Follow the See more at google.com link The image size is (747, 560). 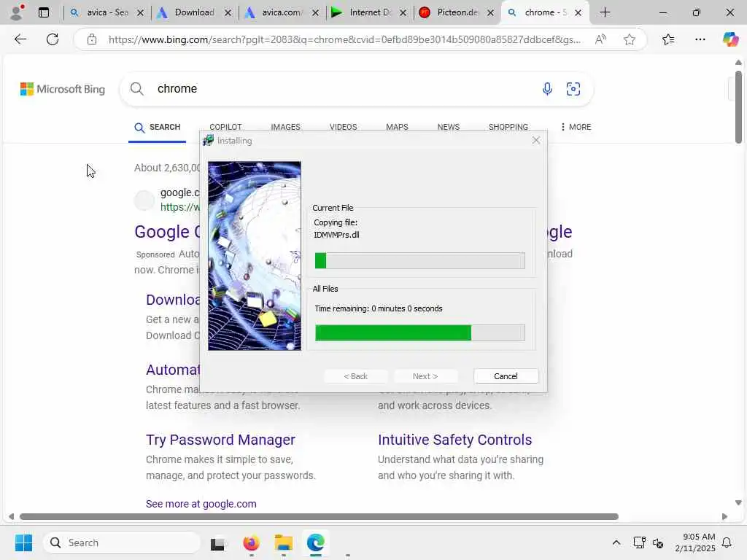[x=201, y=504]
